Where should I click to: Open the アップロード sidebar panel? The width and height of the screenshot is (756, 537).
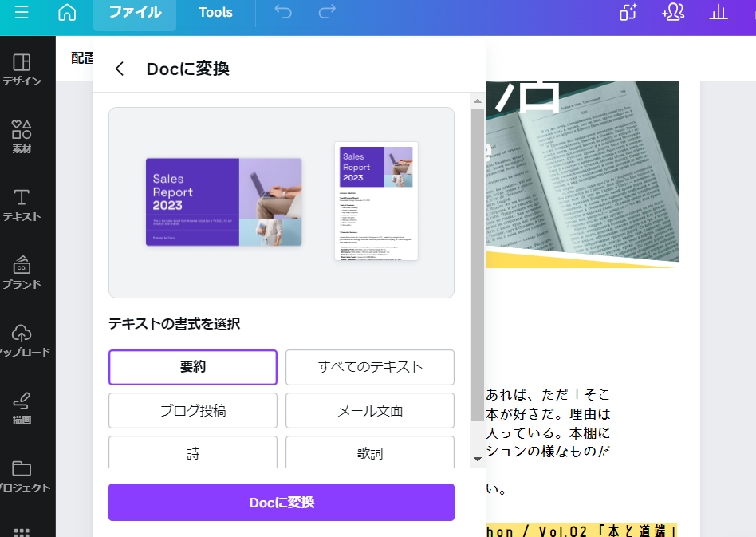(22, 340)
